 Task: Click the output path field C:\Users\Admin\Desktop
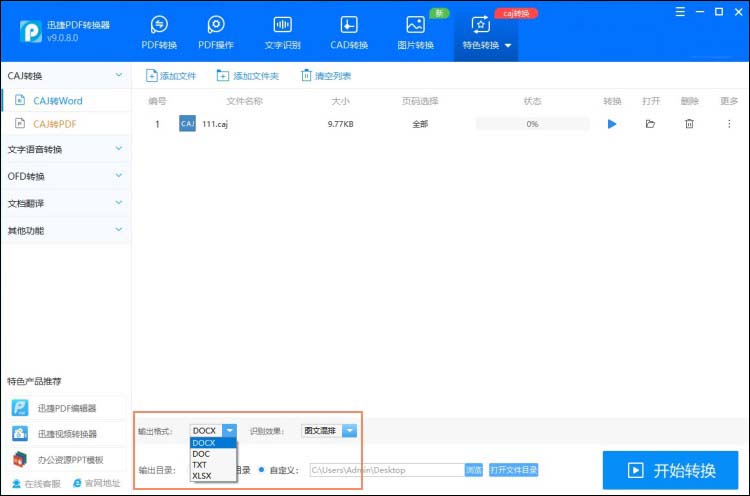coord(386,470)
